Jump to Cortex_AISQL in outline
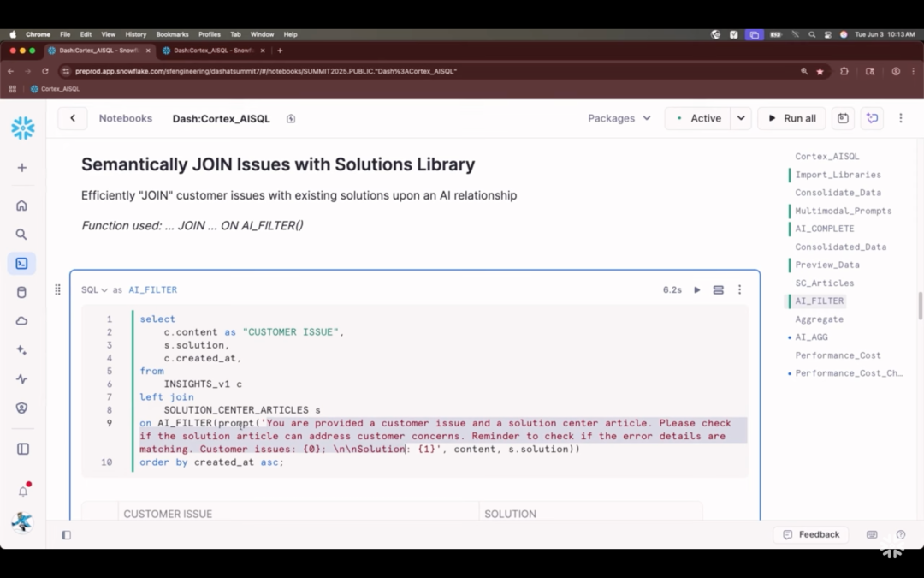This screenshot has width=924, height=578. click(826, 157)
